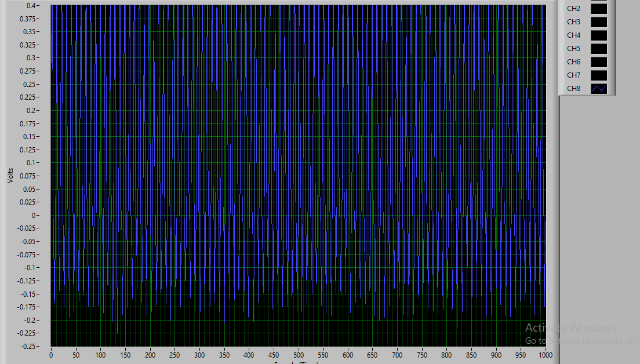Click the positive 0.3 Y-axis tick label
This screenshot has height=364, width=640.
tap(31, 58)
